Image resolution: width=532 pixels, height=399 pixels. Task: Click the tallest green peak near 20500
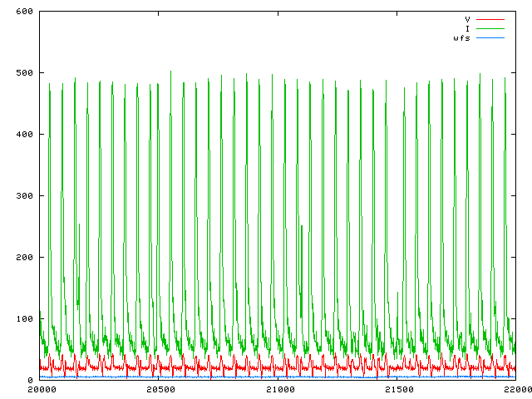click(170, 73)
